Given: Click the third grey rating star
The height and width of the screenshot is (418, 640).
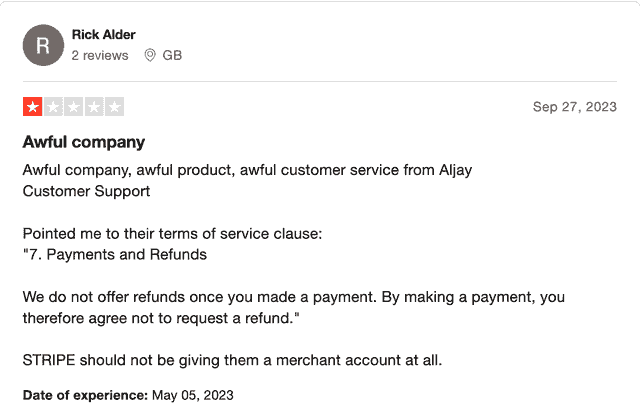Looking at the screenshot, I should click(x=73, y=107).
